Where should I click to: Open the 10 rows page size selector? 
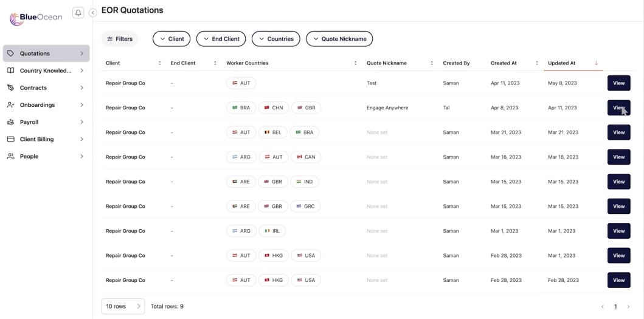(x=123, y=306)
